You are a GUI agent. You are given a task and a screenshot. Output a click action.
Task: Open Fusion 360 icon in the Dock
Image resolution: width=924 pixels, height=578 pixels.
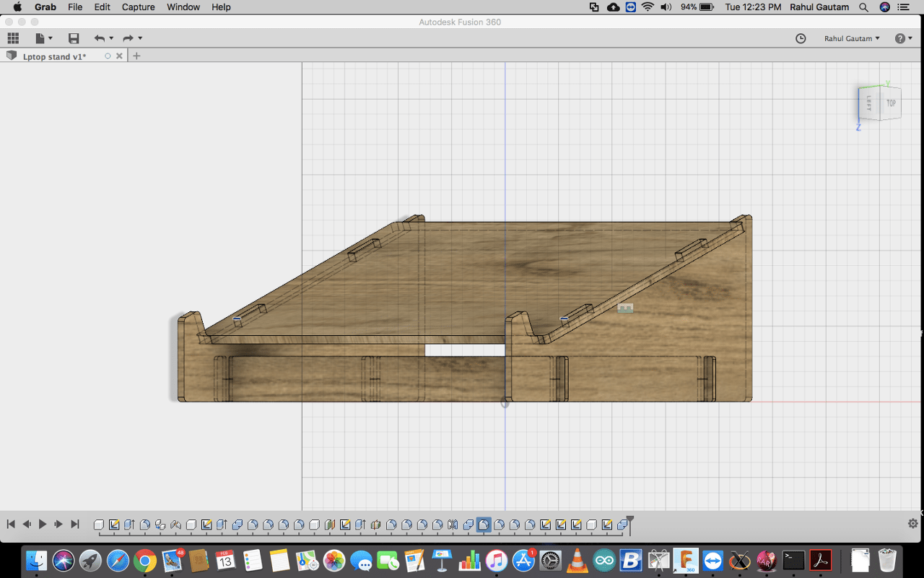tap(686, 560)
